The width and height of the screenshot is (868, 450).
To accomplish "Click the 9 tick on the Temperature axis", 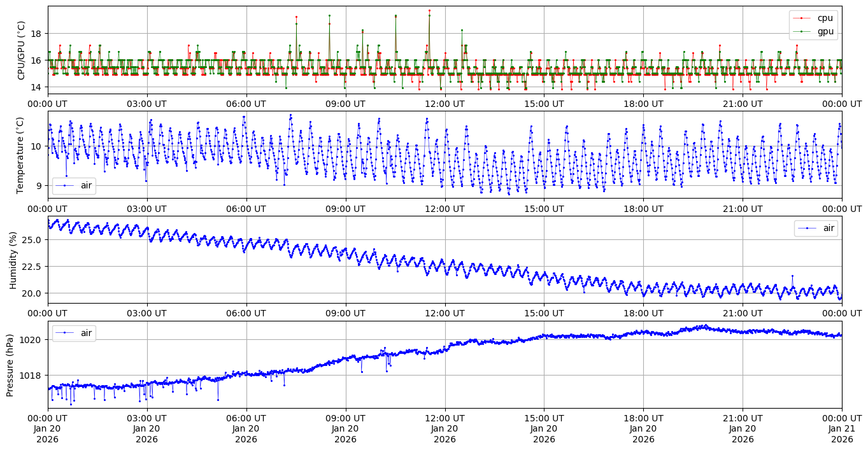I will pyautogui.click(x=39, y=186).
